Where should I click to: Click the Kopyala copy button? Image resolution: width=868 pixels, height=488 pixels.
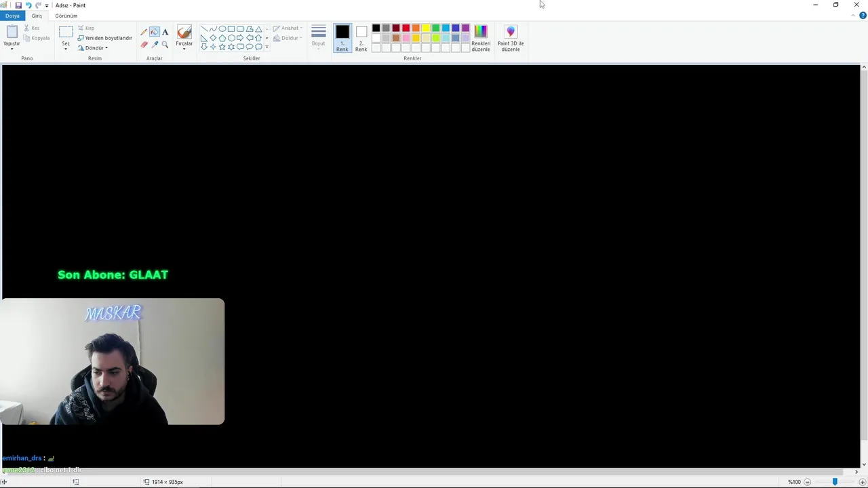(x=37, y=38)
